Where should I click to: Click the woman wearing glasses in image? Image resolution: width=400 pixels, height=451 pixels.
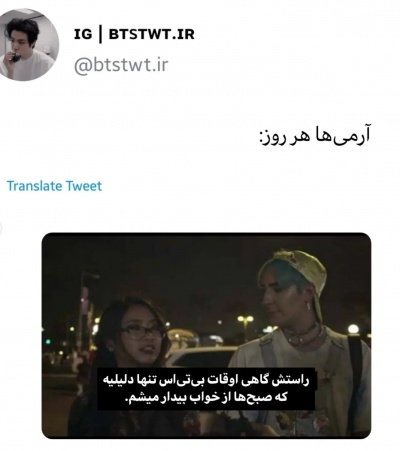[x=124, y=363]
